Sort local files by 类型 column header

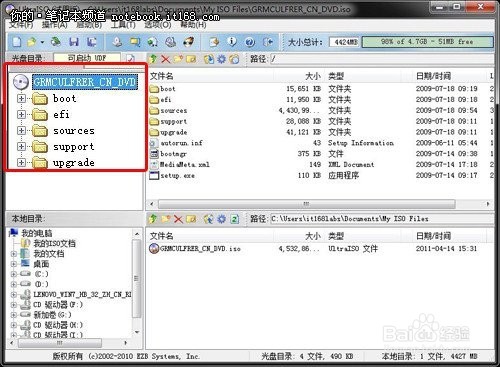pyautogui.click(x=336, y=236)
